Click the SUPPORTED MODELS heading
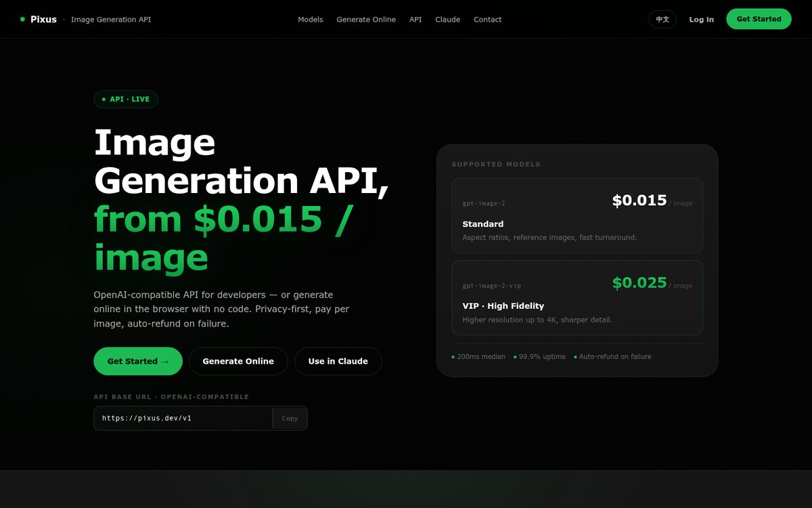The image size is (812, 508). pyautogui.click(x=496, y=165)
